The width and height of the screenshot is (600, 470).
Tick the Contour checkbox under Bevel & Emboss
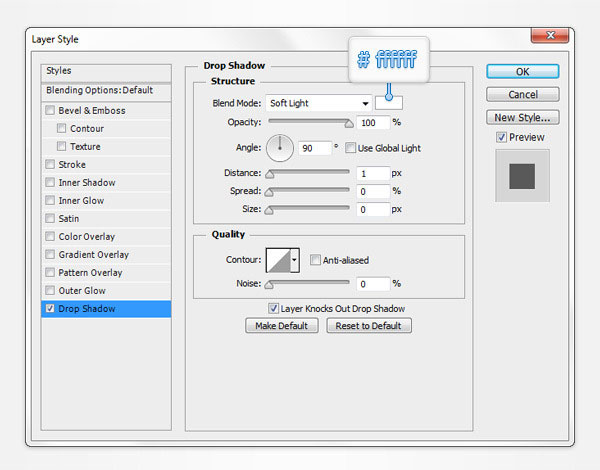61,128
